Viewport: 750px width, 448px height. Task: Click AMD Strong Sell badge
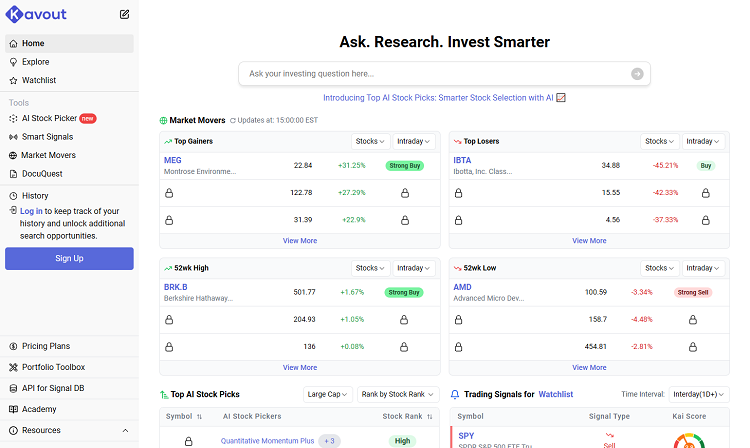click(x=693, y=293)
